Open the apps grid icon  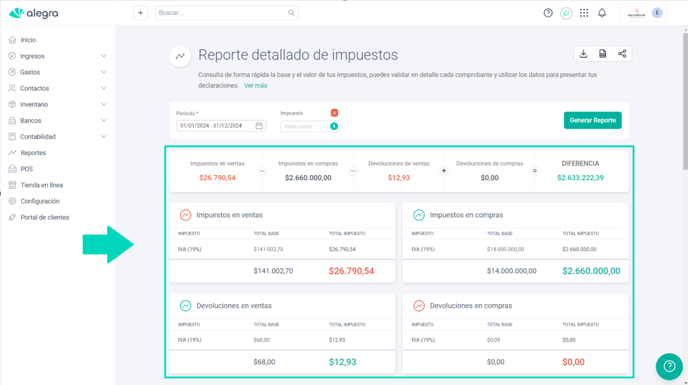click(x=584, y=13)
